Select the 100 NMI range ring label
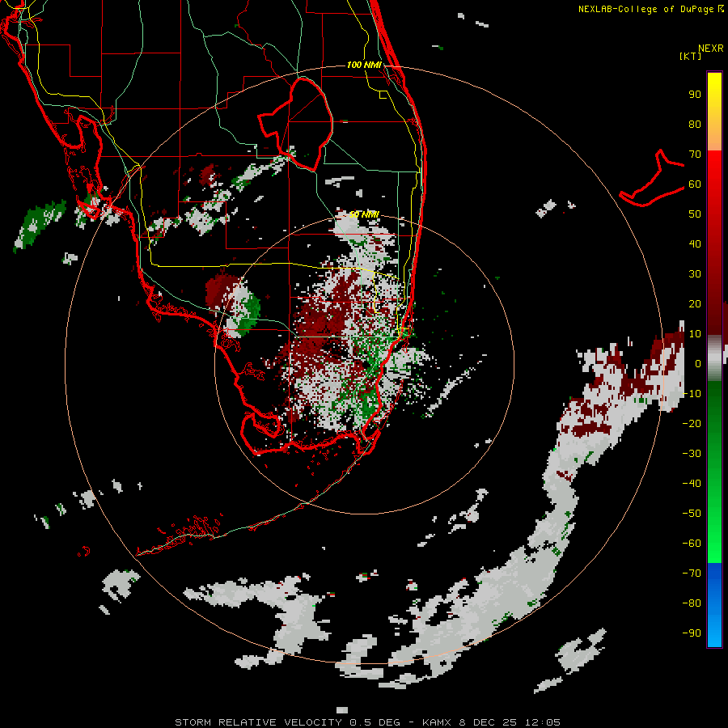The width and height of the screenshot is (728, 728). point(364,65)
